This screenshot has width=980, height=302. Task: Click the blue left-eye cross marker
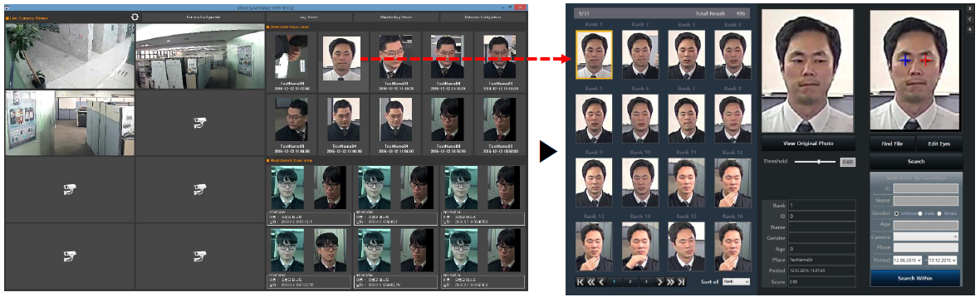(905, 60)
